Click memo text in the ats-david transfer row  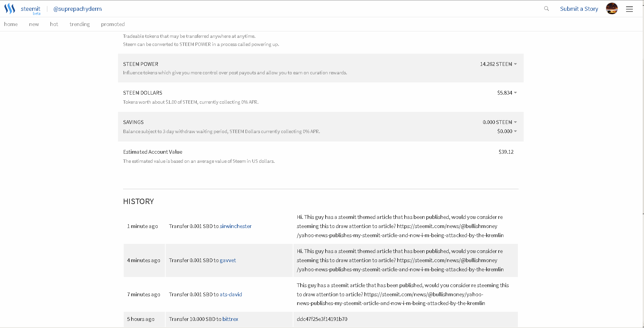tap(403, 295)
